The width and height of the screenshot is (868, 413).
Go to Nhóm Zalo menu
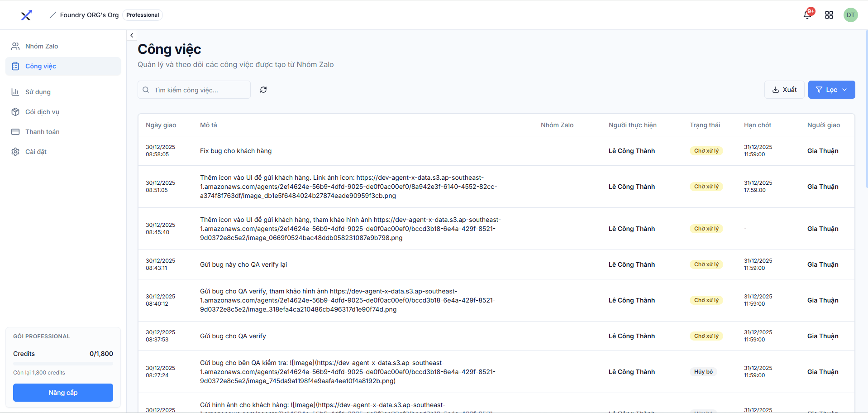coord(63,46)
